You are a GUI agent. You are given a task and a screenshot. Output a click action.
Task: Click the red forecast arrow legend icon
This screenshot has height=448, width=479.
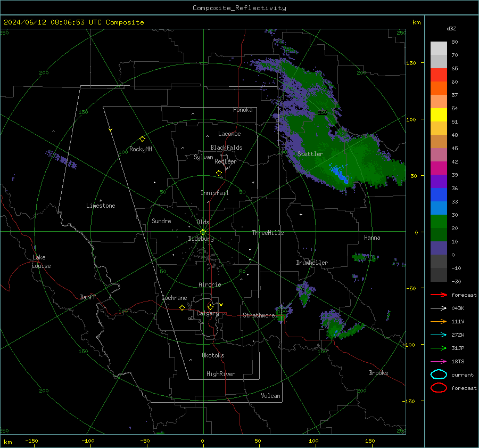click(x=439, y=295)
